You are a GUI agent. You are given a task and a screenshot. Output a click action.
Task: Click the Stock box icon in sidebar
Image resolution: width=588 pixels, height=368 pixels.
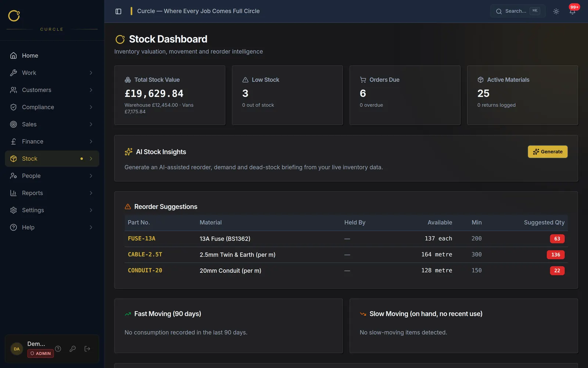pyautogui.click(x=14, y=159)
